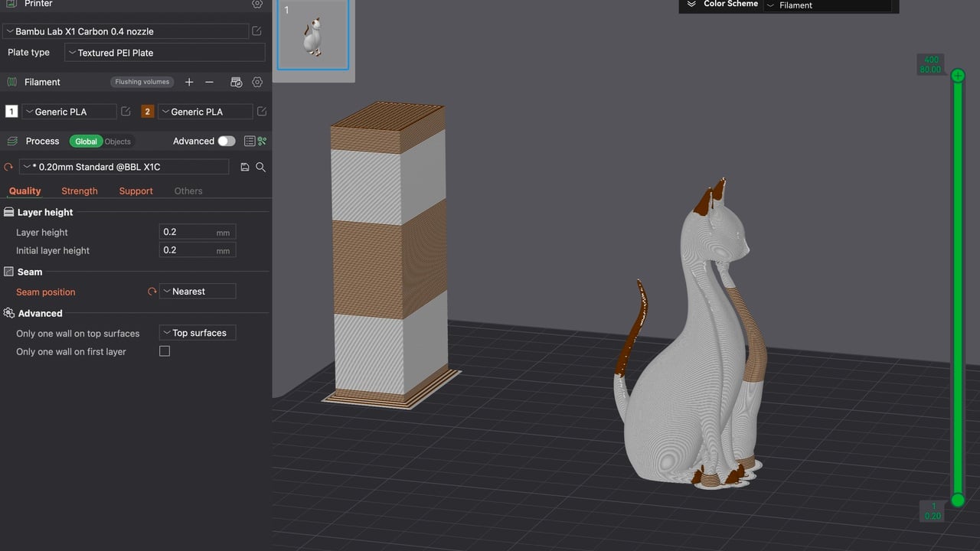Viewport: 980px width, 551px height.
Task: Edit the Bambu Lab X1 Carbon printer preset
Action: (x=257, y=31)
